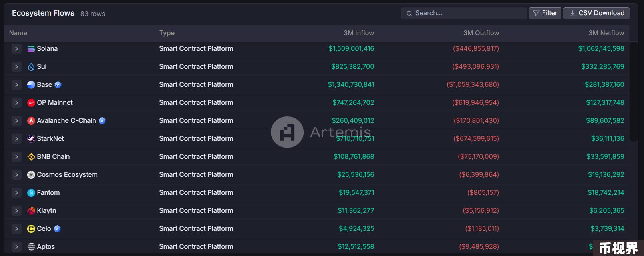Image resolution: width=644 pixels, height=256 pixels.
Task: Sort by the Type column header
Action: 167,33
